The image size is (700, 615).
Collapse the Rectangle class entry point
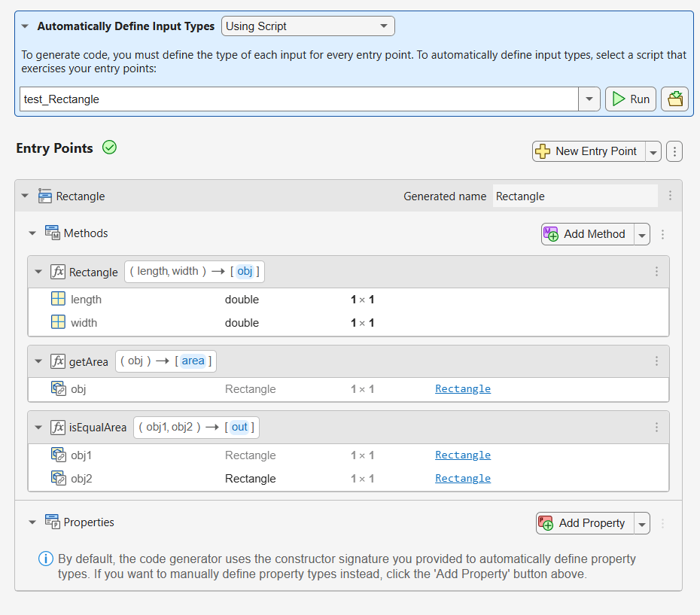pos(25,196)
